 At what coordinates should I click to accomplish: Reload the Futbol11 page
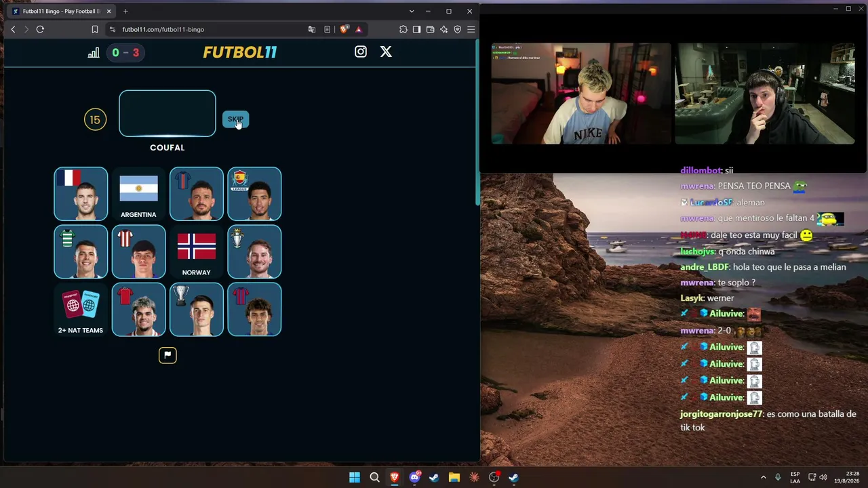pyautogui.click(x=40, y=29)
